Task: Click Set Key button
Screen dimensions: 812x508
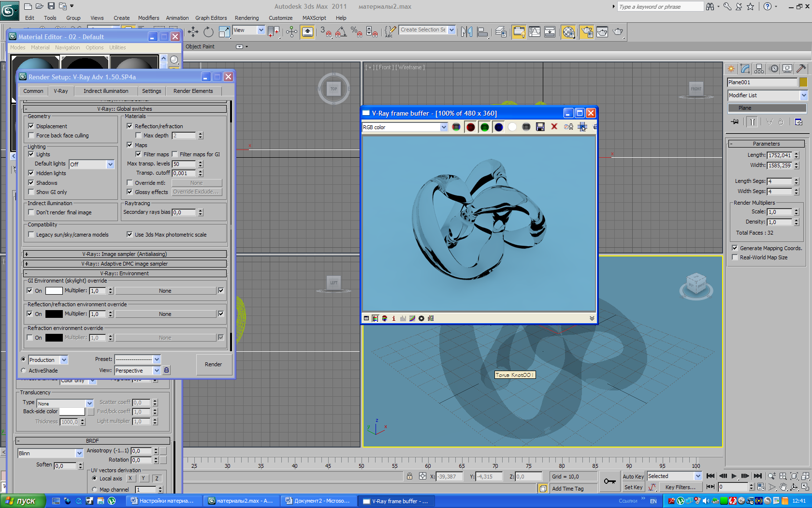Action: (633, 487)
